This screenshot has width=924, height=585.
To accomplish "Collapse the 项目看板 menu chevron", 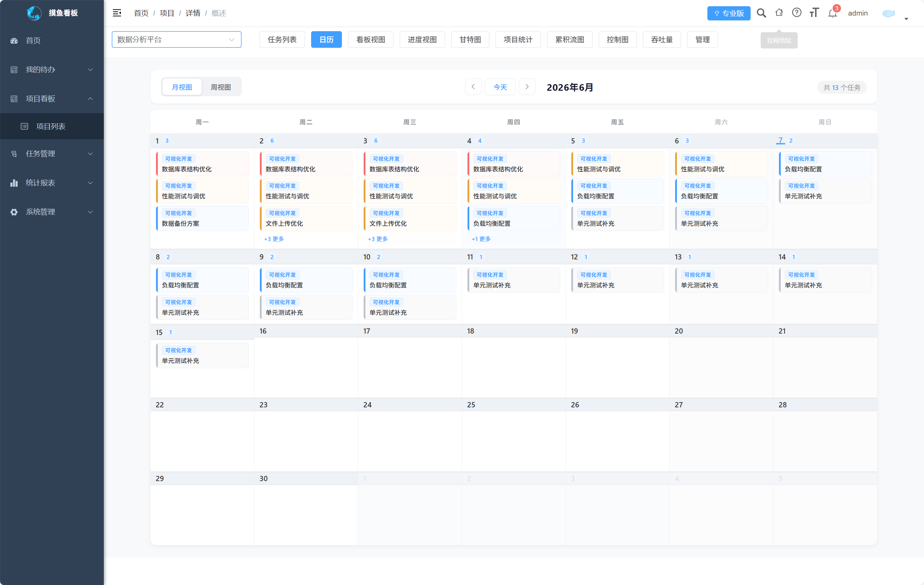I will [91, 99].
